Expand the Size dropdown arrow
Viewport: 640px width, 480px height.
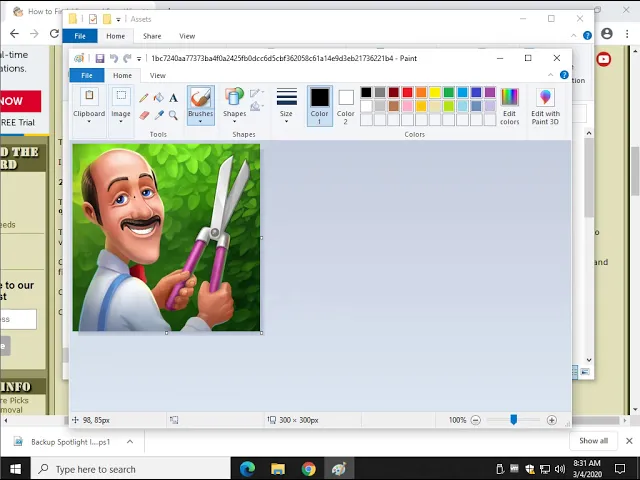pyautogui.click(x=286, y=122)
